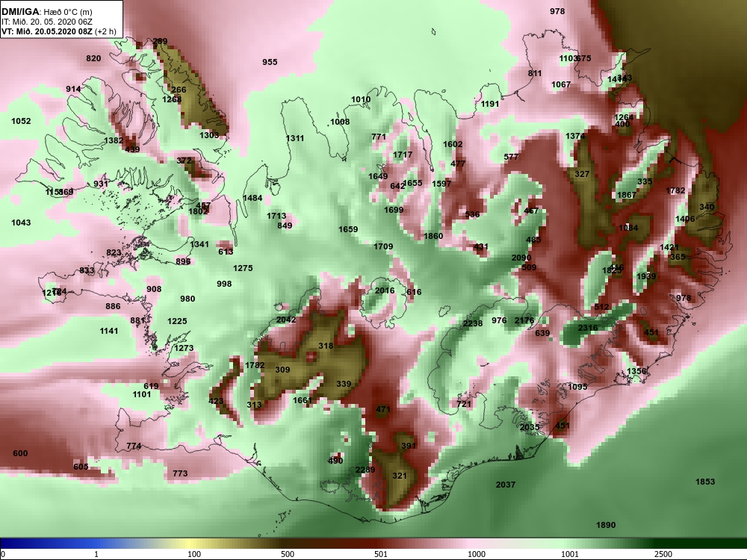
Task: Click the map value 1717
Action: (x=403, y=155)
